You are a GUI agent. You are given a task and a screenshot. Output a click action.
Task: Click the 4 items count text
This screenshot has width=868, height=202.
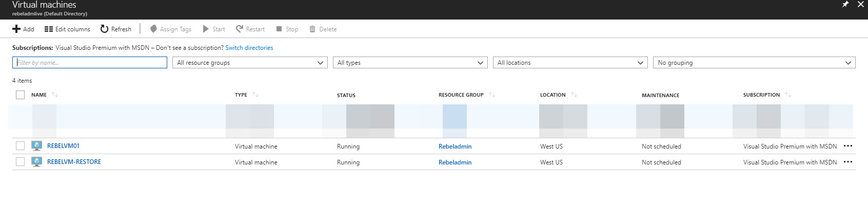pyautogui.click(x=22, y=81)
